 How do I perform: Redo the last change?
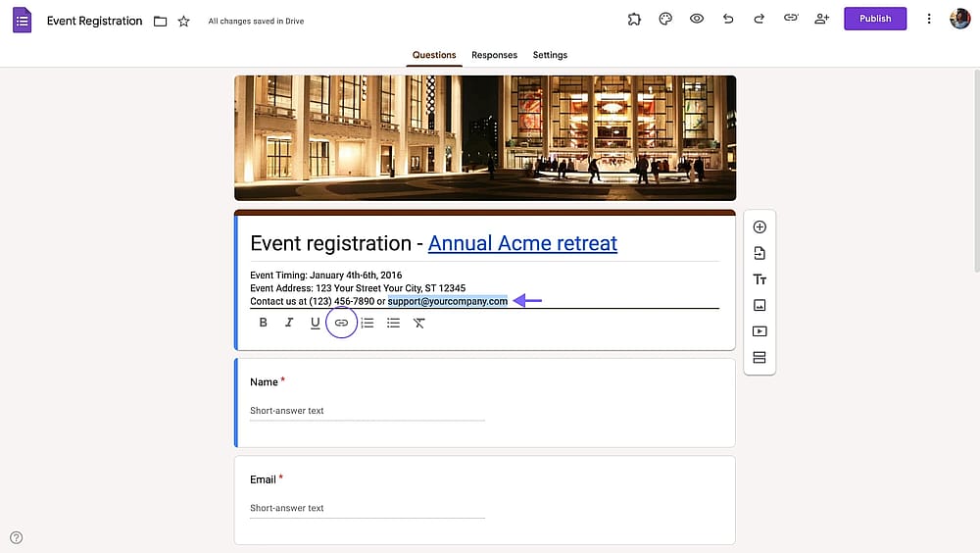[x=759, y=19]
